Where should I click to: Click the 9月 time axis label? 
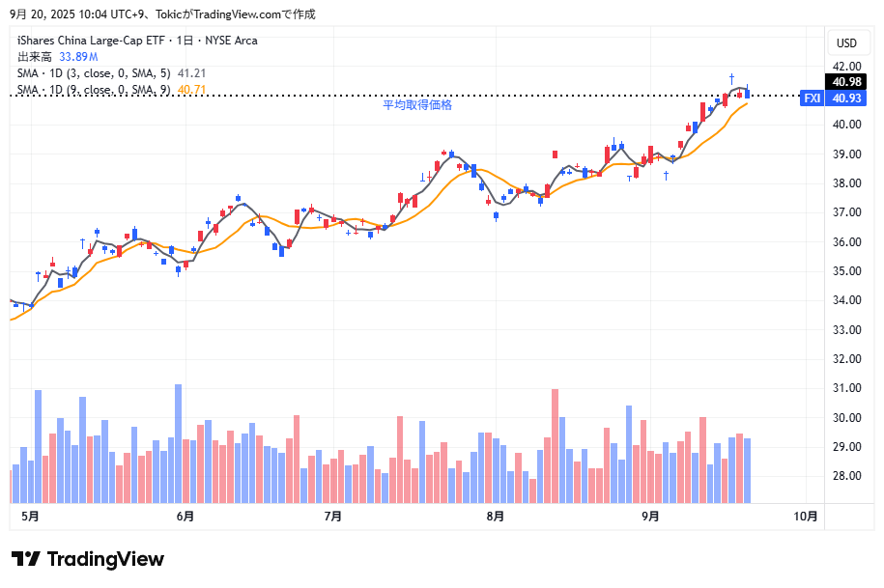(650, 516)
